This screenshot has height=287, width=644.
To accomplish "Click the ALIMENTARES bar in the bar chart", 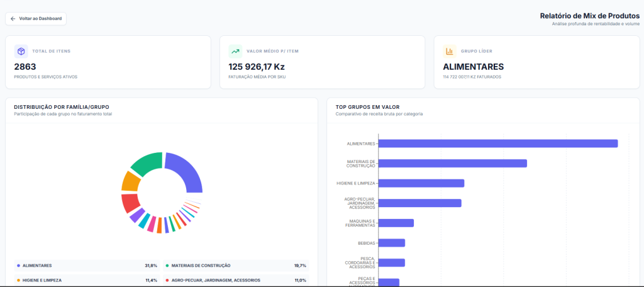I will 497,143.
